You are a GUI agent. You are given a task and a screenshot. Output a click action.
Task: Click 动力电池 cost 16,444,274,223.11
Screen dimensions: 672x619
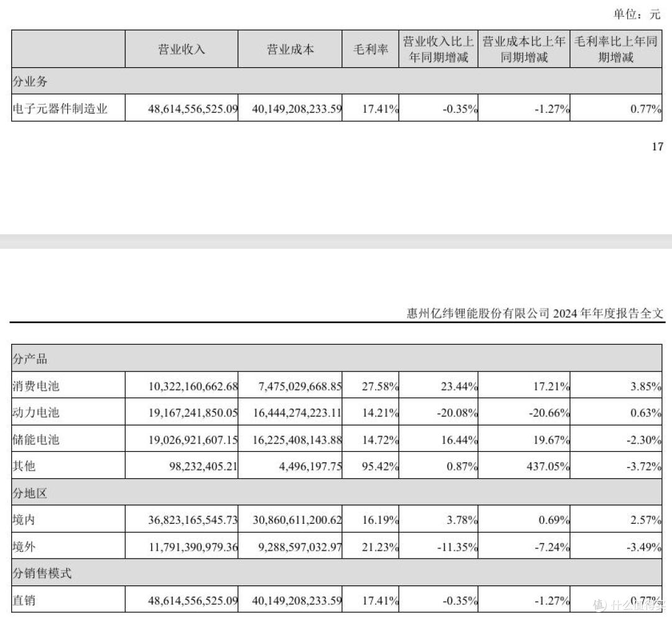297,412
